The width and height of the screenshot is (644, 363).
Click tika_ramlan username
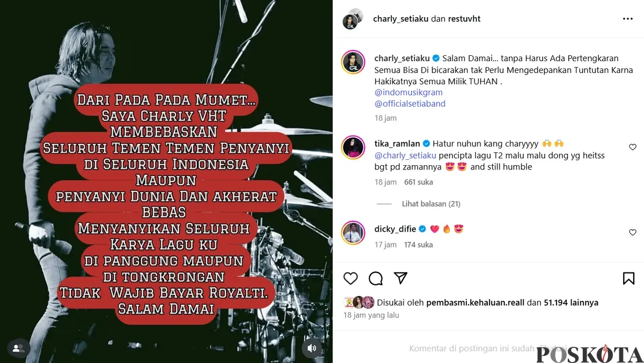[398, 143]
